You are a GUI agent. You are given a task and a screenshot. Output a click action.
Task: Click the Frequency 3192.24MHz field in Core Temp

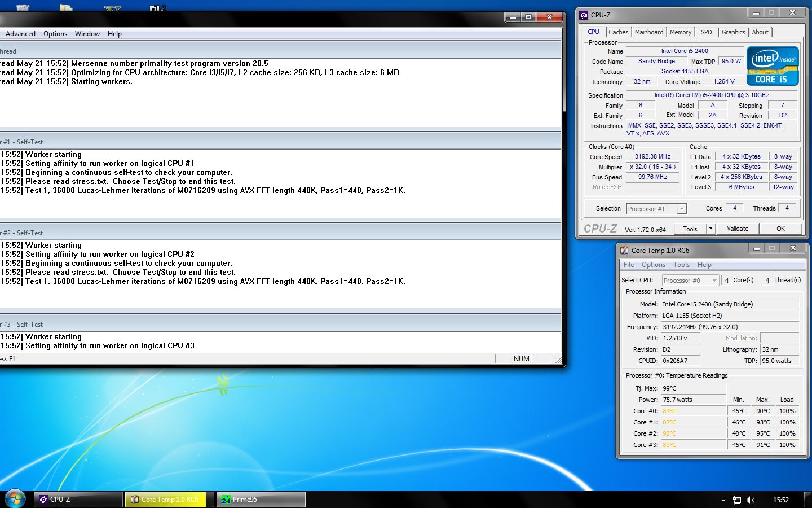pos(730,327)
